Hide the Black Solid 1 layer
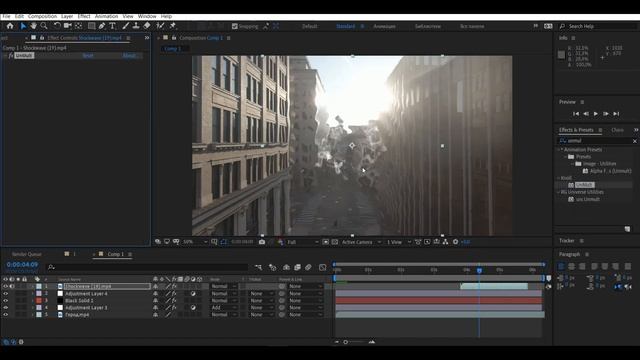 (5, 300)
